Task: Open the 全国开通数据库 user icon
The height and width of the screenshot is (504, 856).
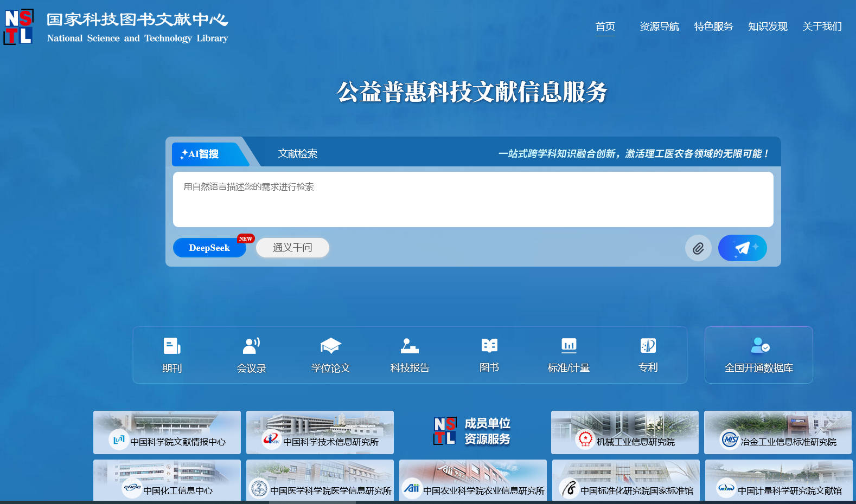Action: tap(759, 345)
